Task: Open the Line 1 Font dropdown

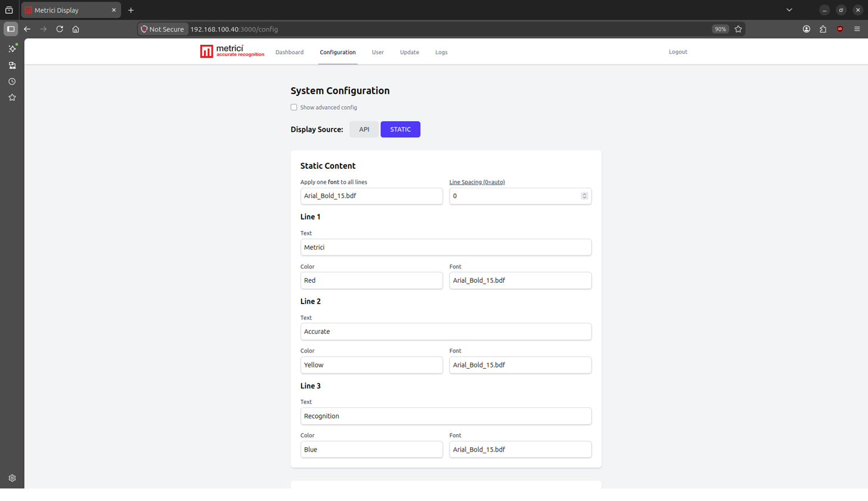Action: point(520,281)
